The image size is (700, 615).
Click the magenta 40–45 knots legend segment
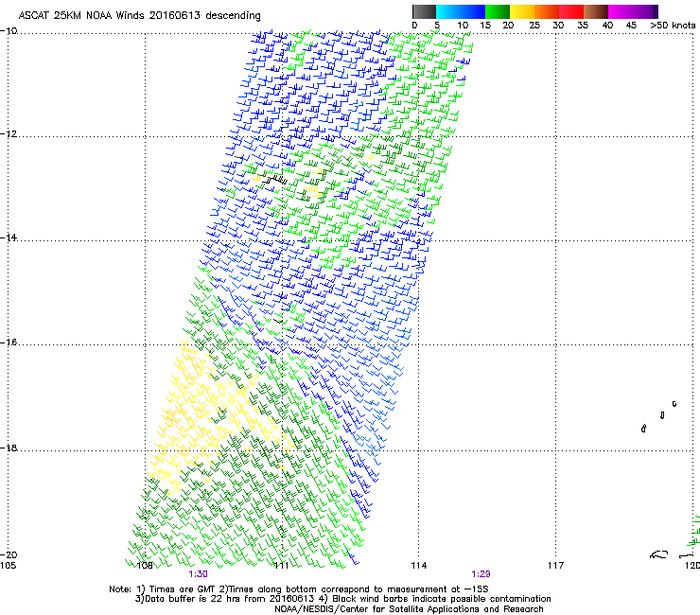(621, 11)
